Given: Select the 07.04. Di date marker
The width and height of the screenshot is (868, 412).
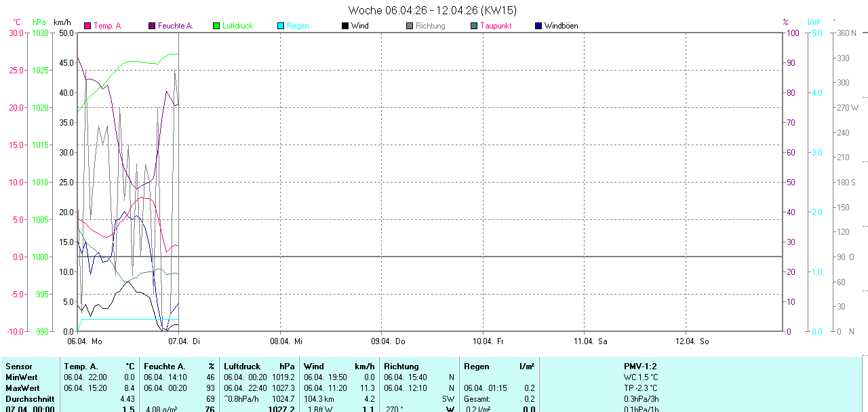Looking at the screenshot, I should (184, 341).
